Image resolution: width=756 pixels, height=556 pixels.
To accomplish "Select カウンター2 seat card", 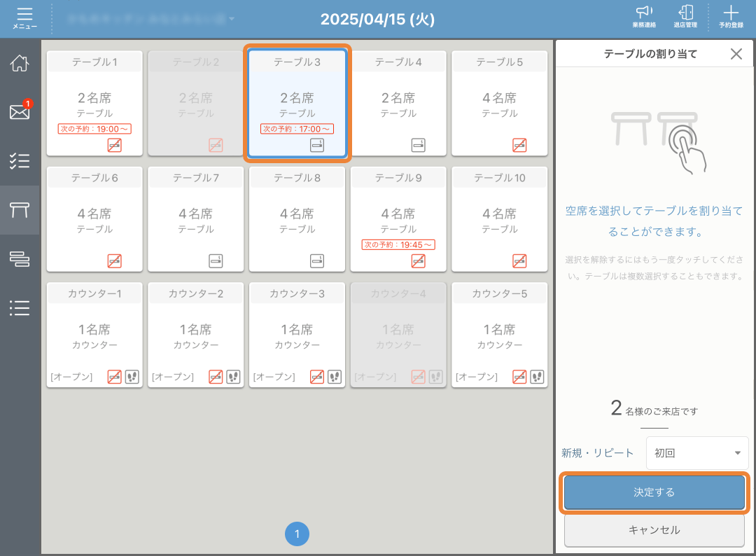I will [x=196, y=335].
